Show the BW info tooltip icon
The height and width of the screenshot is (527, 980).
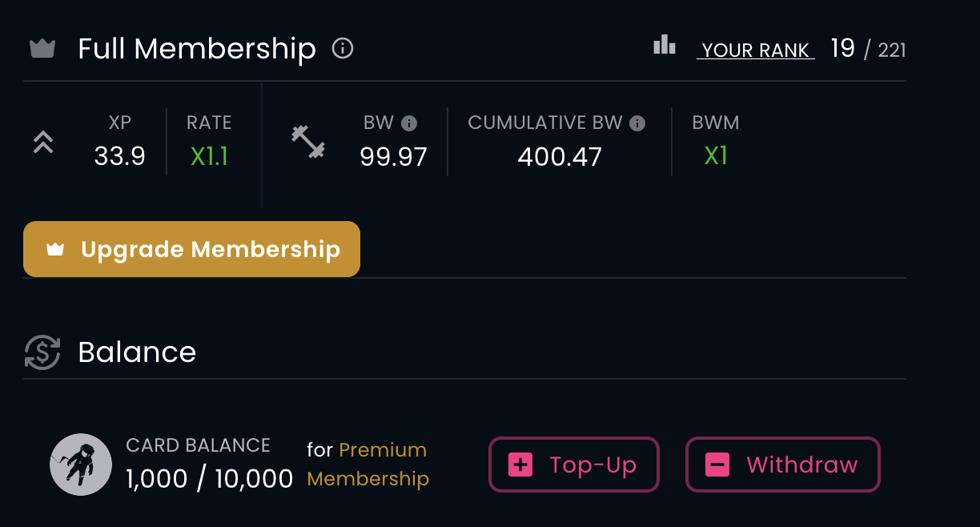tap(409, 123)
